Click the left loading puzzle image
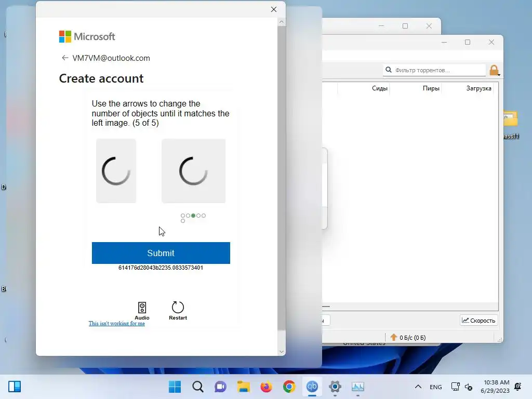Screen dimensions: 532x399 coord(116,170)
